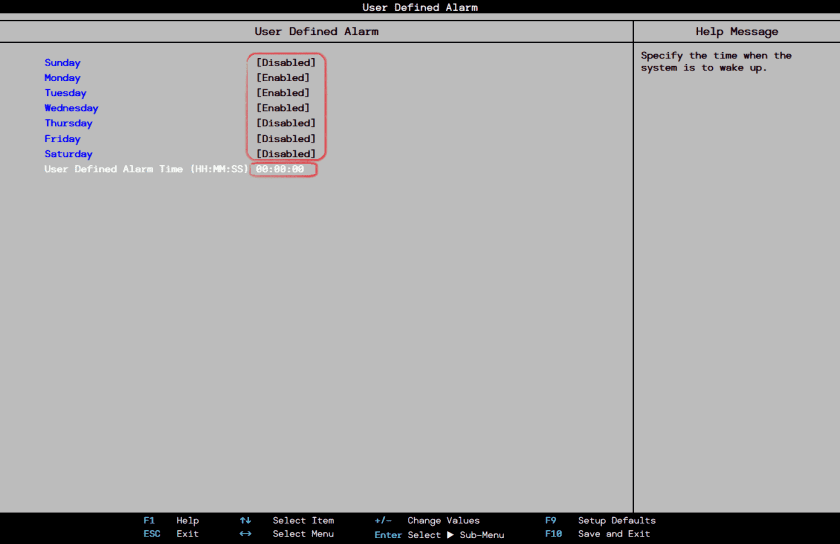Viewport: 840px width, 544px height.
Task: Click the ESC Exit key hint
Action: (171, 534)
